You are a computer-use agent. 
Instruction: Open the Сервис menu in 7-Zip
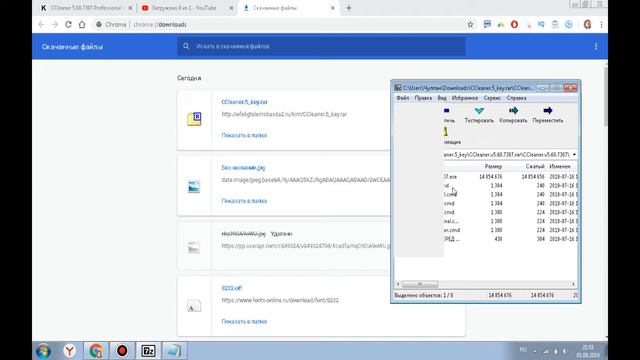pyautogui.click(x=492, y=98)
